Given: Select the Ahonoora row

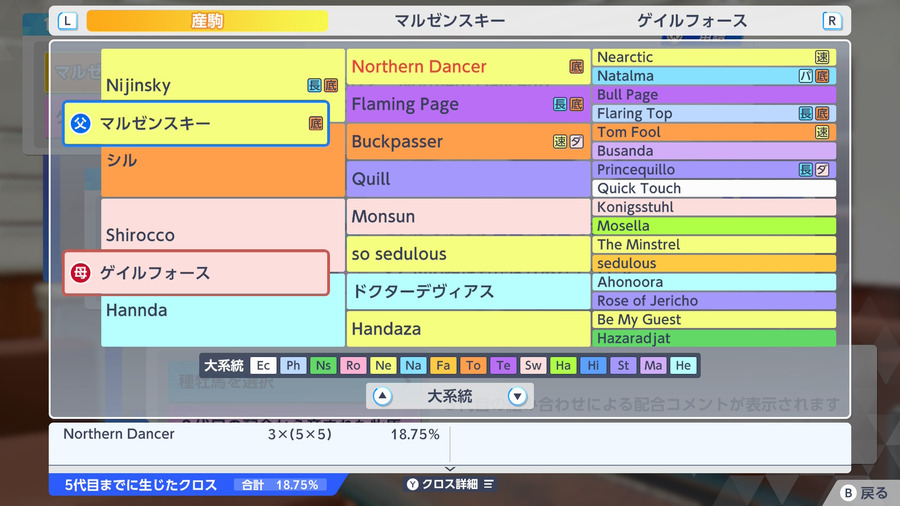Looking at the screenshot, I should (x=714, y=282).
